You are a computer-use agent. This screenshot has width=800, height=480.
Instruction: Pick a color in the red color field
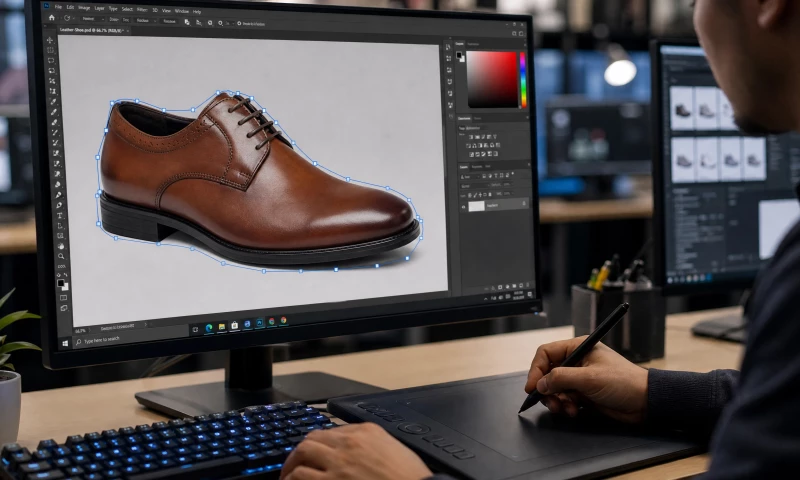point(493,80)
